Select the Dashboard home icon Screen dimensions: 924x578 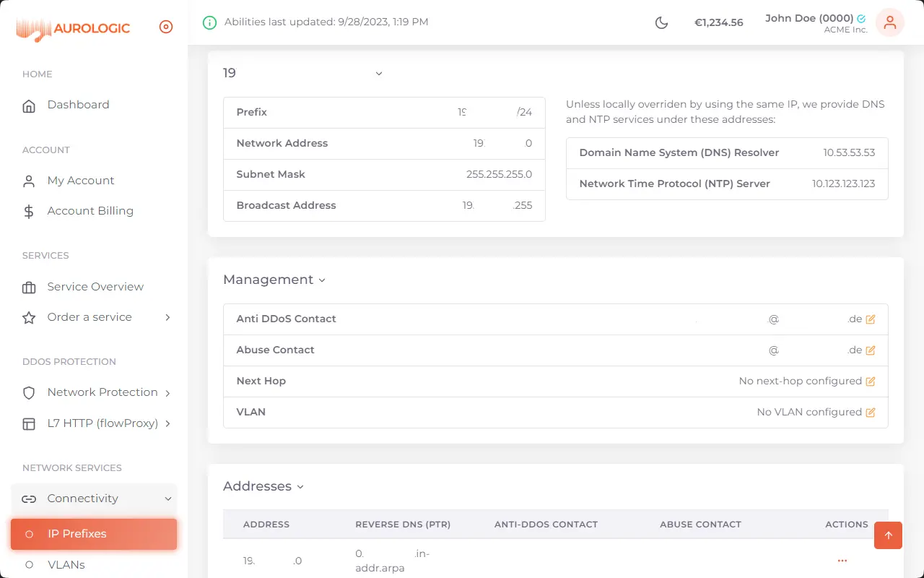[x=28, y=105]
